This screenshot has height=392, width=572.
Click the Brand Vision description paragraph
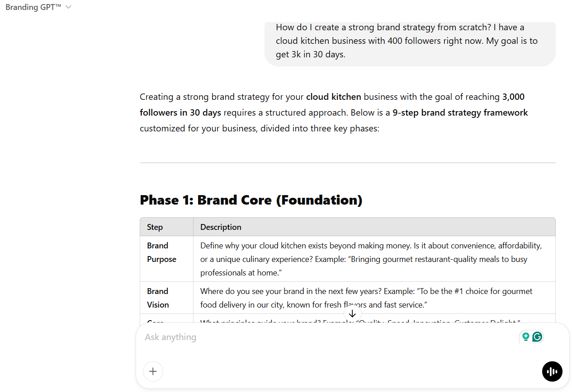coord(366,298)
